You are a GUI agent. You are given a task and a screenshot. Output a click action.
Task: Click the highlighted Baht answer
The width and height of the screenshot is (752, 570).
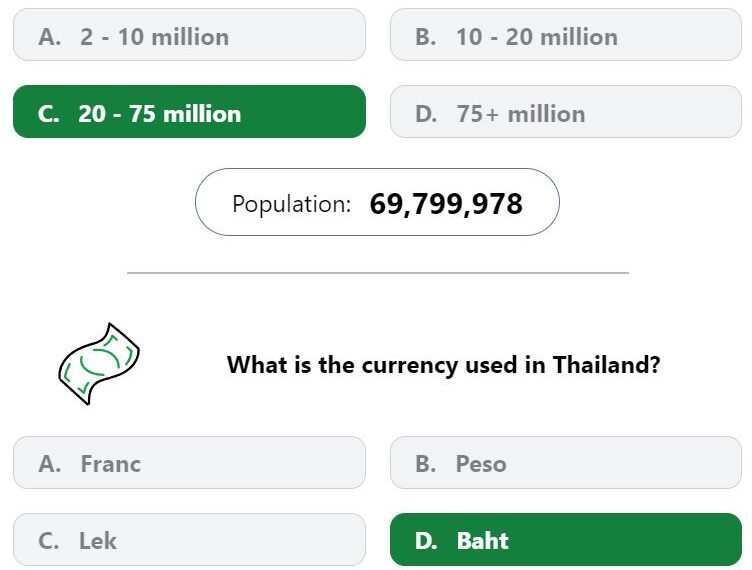tap(565, 540)
